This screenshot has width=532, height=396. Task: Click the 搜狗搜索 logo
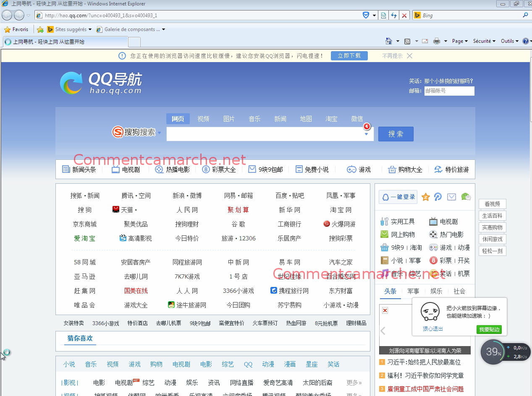[x=134, y=132]
